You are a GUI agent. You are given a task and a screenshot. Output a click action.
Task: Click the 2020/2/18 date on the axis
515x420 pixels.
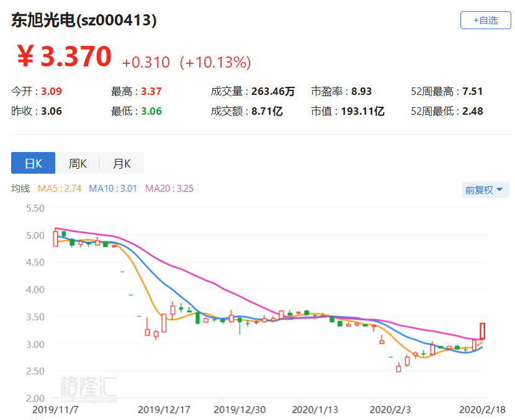pos(482,410)
